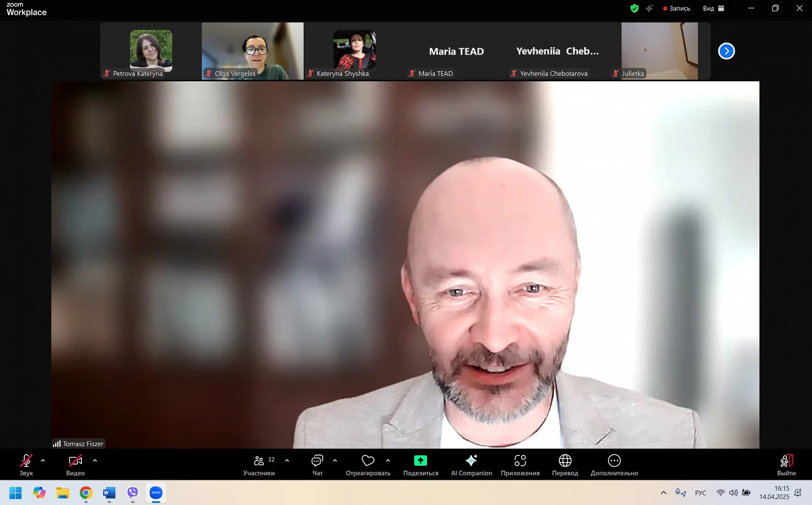
Task: Select Yevheniia Chebotarova participant tile
Action: point(558,51)
